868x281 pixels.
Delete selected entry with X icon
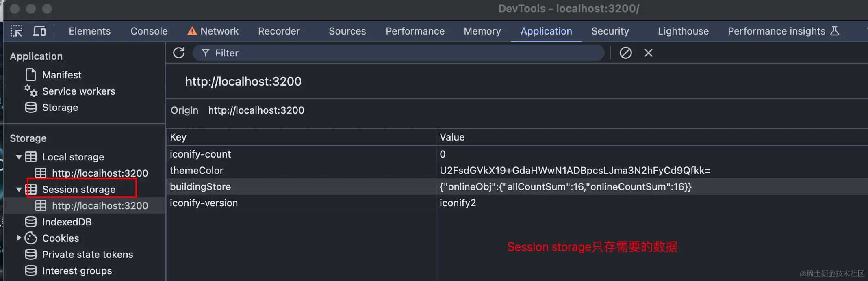tap(649, 53)
